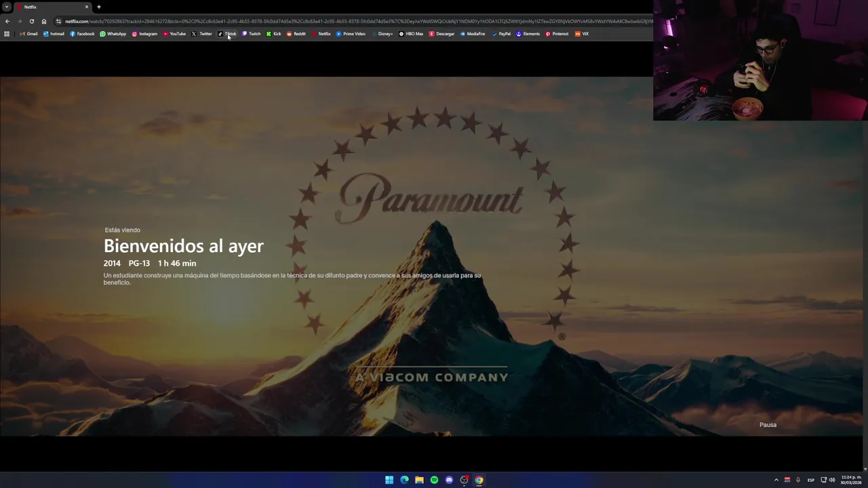This screenshot has width=868, height=488.
Task: Open Spotify from the taskbar
Action: [x=434, y=480]
